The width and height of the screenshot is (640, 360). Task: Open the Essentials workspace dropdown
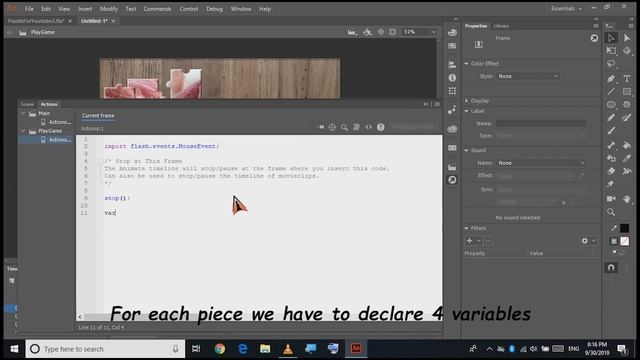567,9
